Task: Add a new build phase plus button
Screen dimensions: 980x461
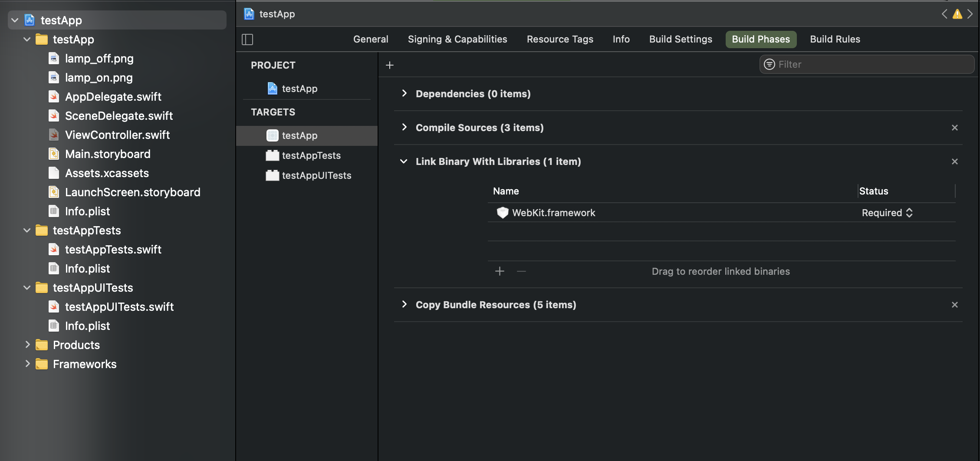Action: [x=390, y=65]
